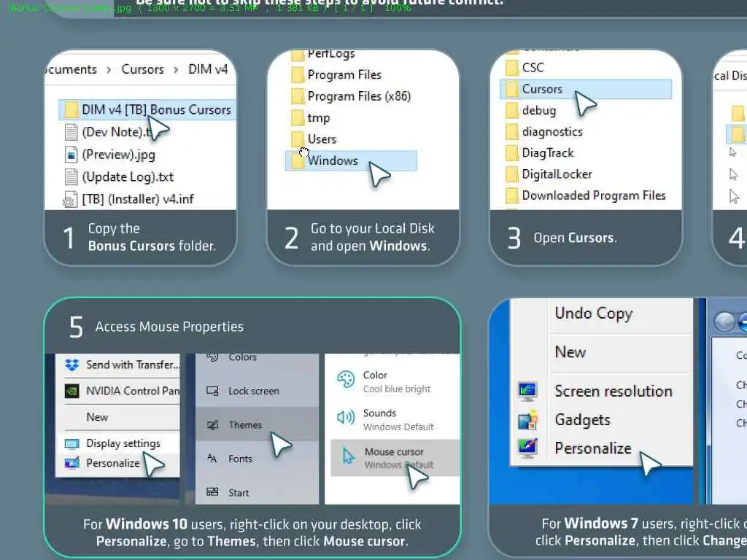Choose New in the Windows 7 context menu
Image resolution: width=747 pixels, height=560 pixels.
(x=570, y=352)
